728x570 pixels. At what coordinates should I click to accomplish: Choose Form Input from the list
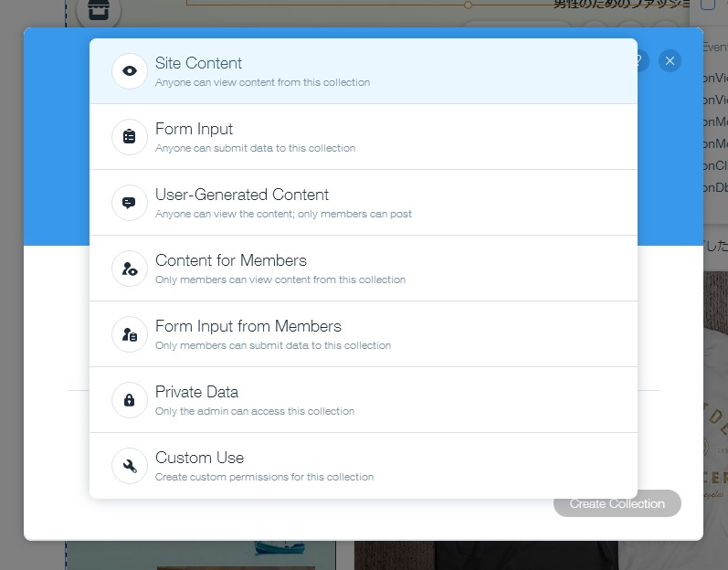(364, 137)
